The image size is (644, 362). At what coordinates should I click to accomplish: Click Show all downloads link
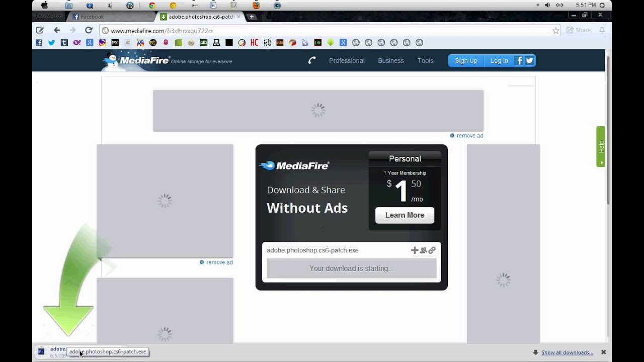(x=567, y=352)
